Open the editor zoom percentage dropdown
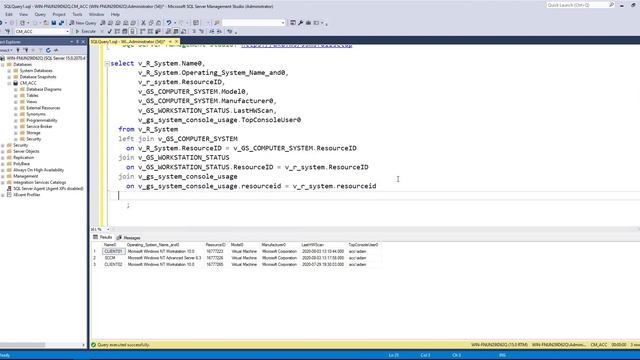 [108, 229]
